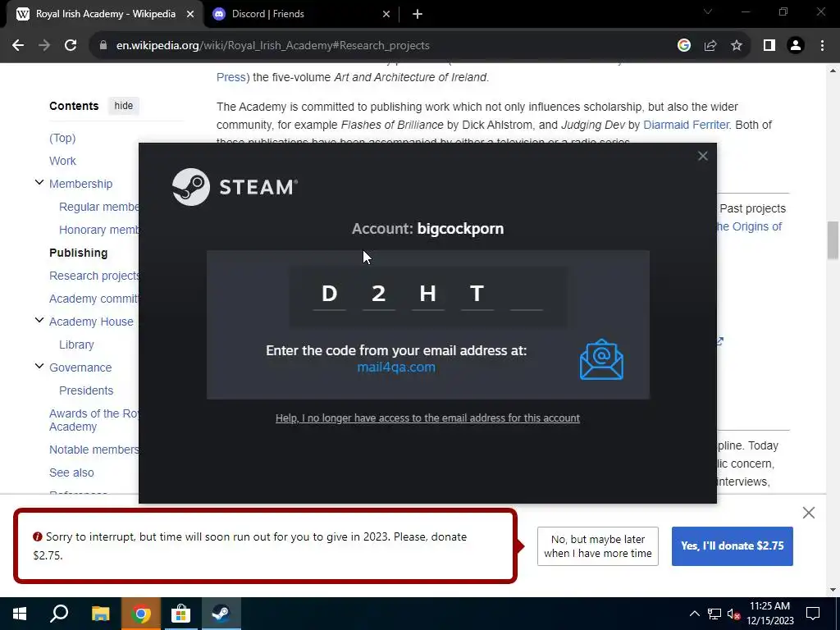
Task: View site information padlock icon
Action: pos(103,46)
